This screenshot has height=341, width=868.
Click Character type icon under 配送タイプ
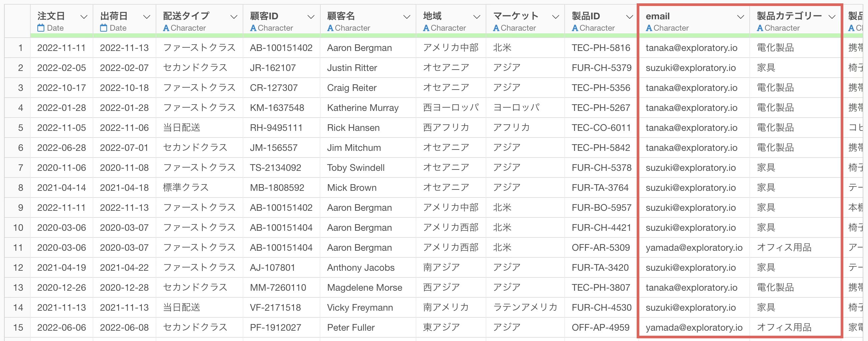pos(166,28)
